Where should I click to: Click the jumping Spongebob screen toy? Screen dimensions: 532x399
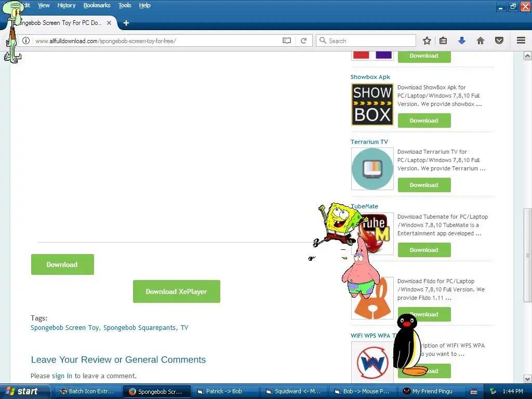[339, 225]
